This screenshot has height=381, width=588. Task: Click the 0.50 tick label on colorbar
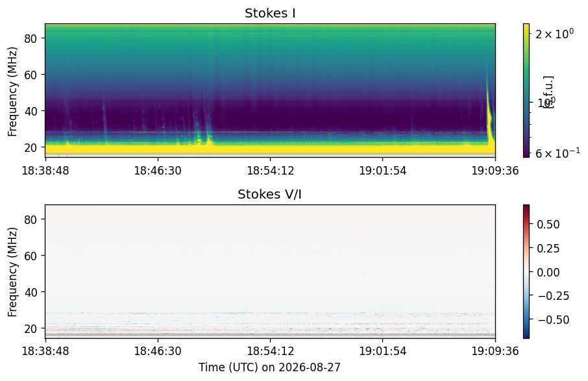(548, 224)
